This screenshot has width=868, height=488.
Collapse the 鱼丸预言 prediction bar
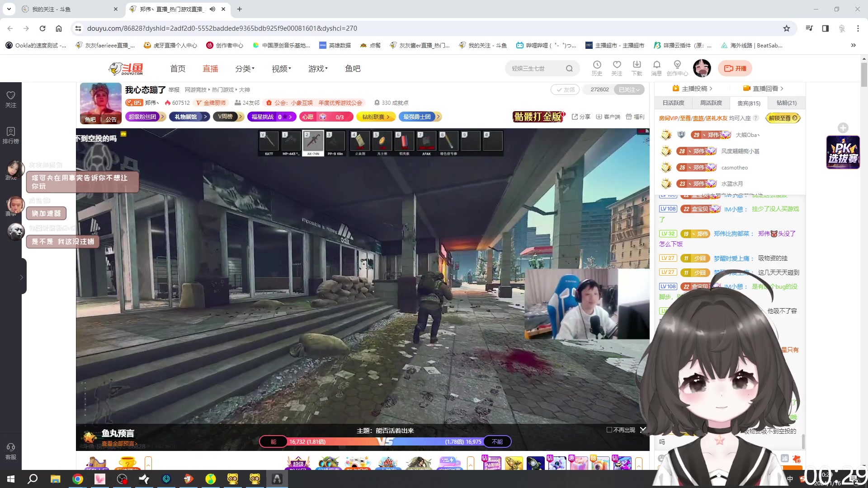pyautogui.click(x=643, y=430)
